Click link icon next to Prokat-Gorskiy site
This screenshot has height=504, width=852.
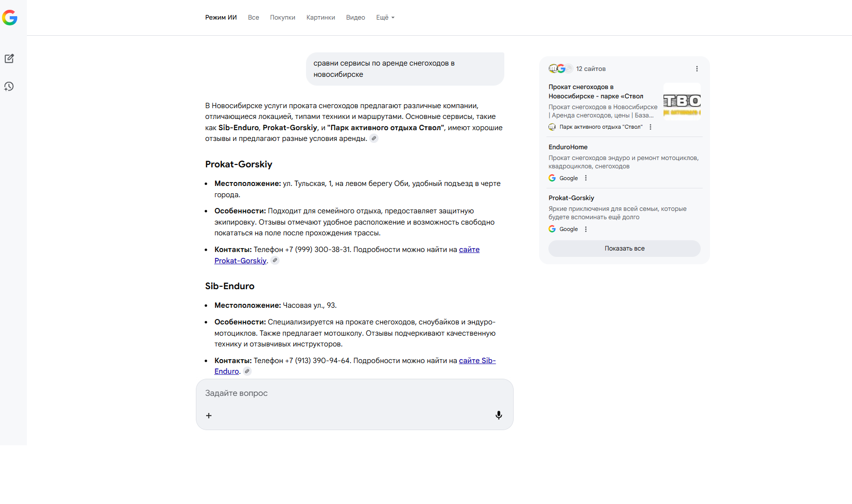275,261
